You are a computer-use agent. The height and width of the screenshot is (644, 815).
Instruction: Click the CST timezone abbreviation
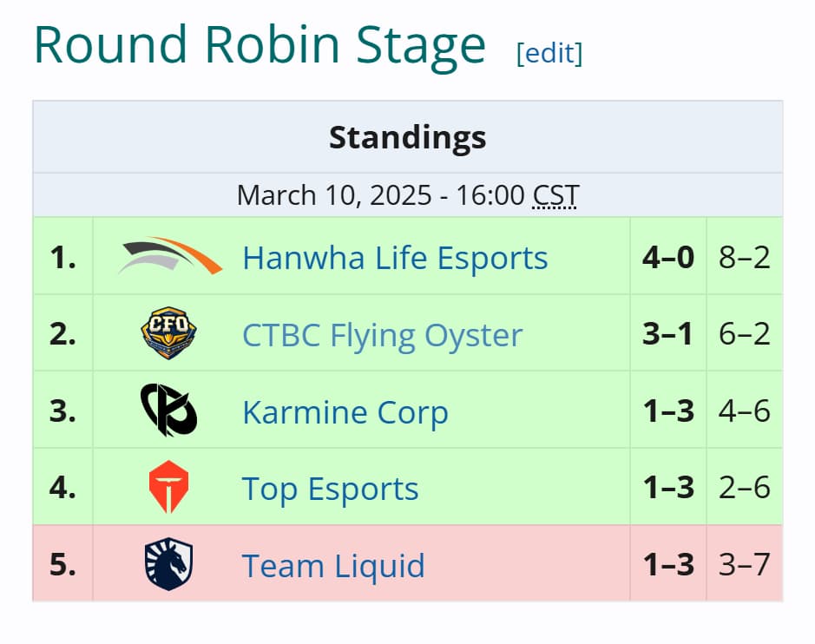click(x=555, y=194)
